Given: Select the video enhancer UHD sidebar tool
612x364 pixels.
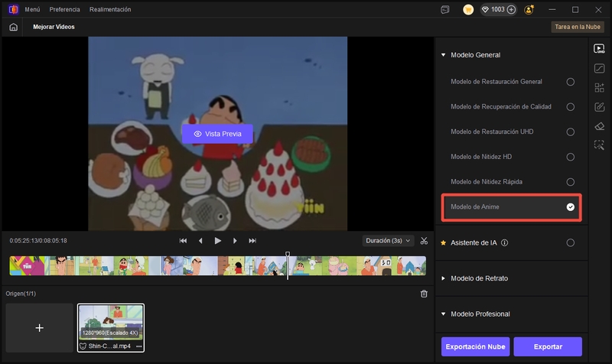Looking at the screenshot, I should (x=599, y=49).
